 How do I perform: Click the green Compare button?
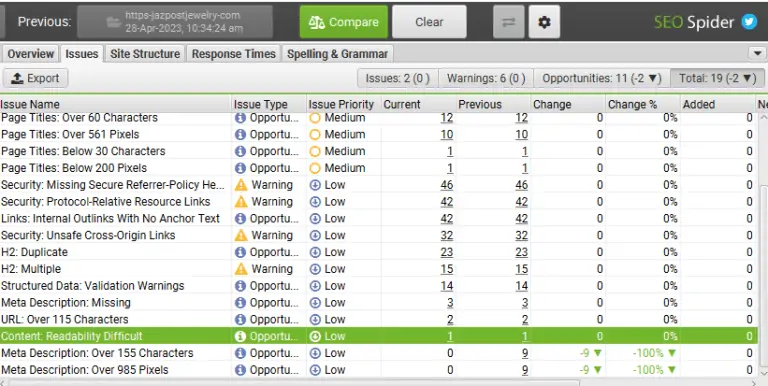point(344,22)
